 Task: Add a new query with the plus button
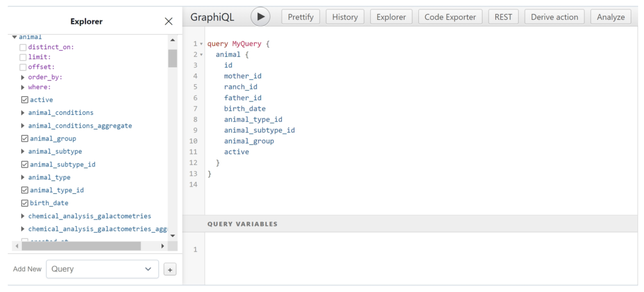tap(170, 269)
